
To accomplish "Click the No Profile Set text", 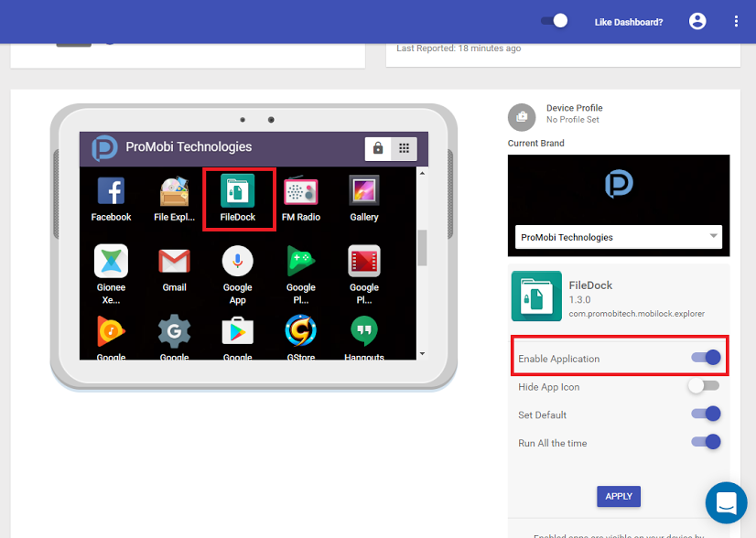I will 573,120.
